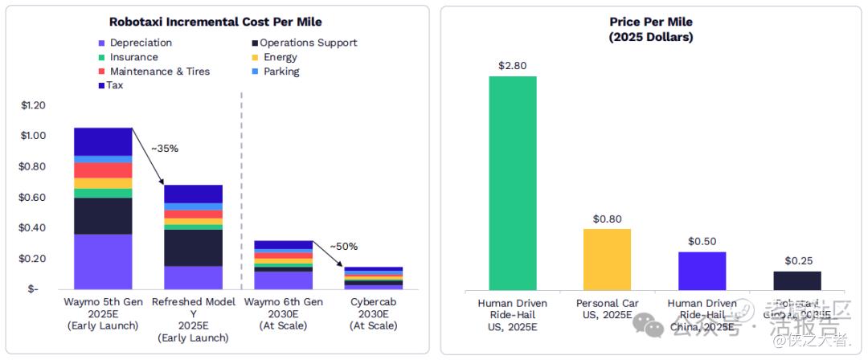This screenshot has width=868, height=360.
Task: Click the Parking legend blue swatch
Action: (255, 72)
